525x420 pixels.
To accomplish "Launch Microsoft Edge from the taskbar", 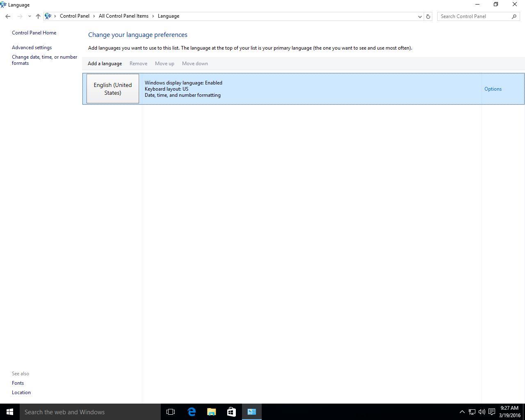I will [191, 412].
